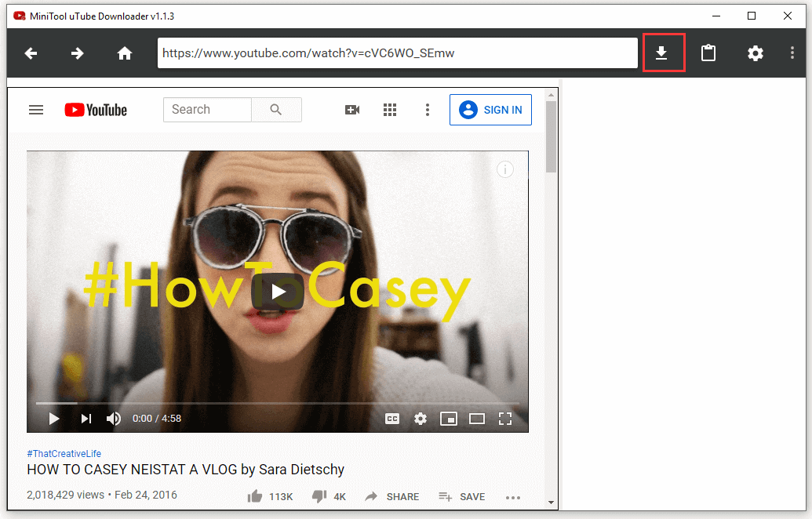This screenshot has height=519, width=812.
Task: Seek on the video progress bar
Action: (277, 402)
